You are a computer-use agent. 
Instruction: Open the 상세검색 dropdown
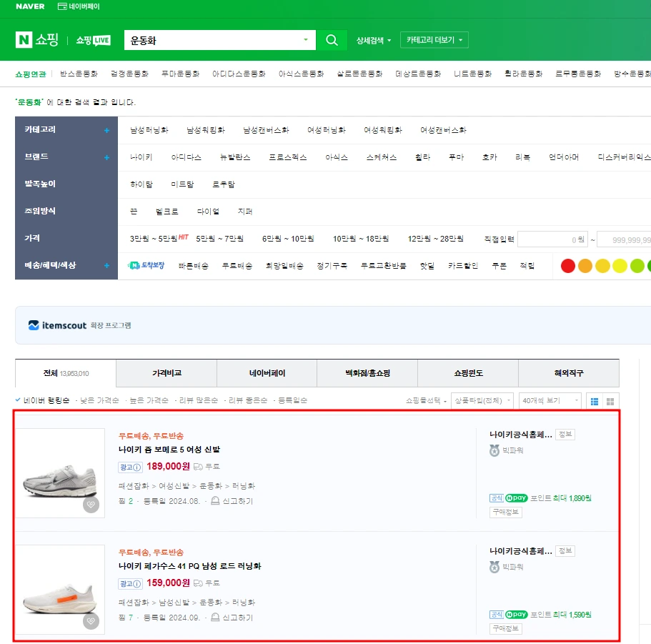pos(374,40)
